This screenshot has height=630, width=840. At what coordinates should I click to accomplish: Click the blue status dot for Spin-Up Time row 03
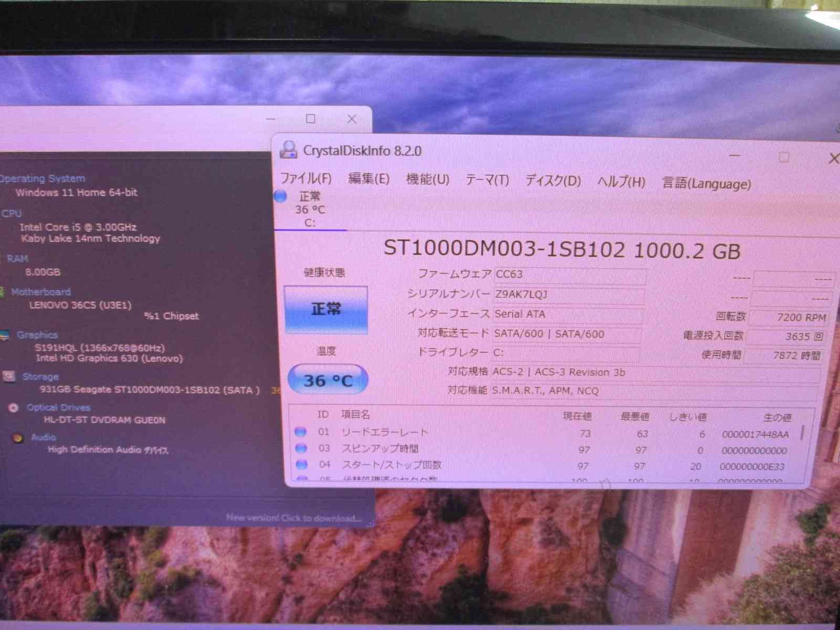(301, 448)
